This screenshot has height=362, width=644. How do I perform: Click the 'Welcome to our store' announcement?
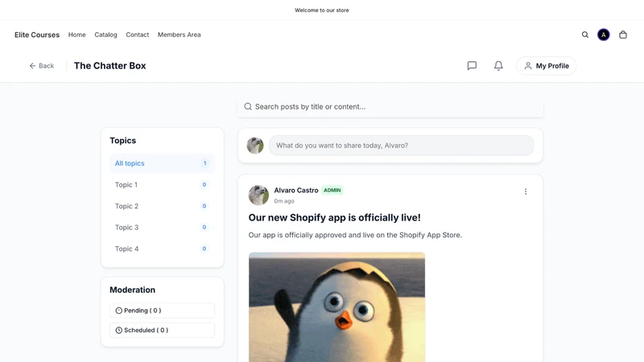tap(321, 10)
